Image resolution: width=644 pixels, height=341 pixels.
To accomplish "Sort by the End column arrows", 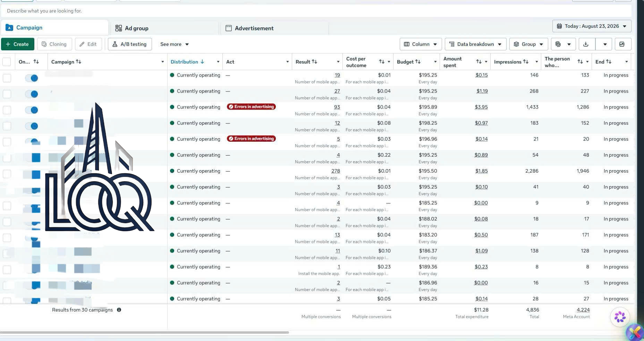I will (x=609, y=62).
